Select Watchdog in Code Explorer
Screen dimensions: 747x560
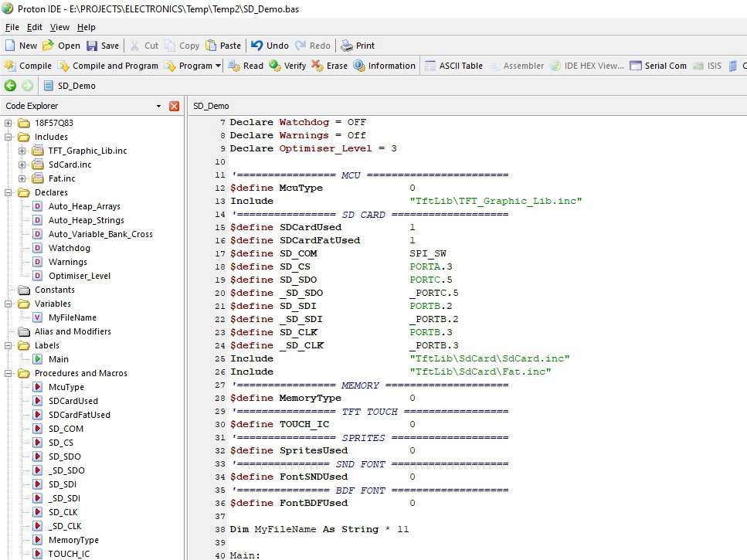69,248
